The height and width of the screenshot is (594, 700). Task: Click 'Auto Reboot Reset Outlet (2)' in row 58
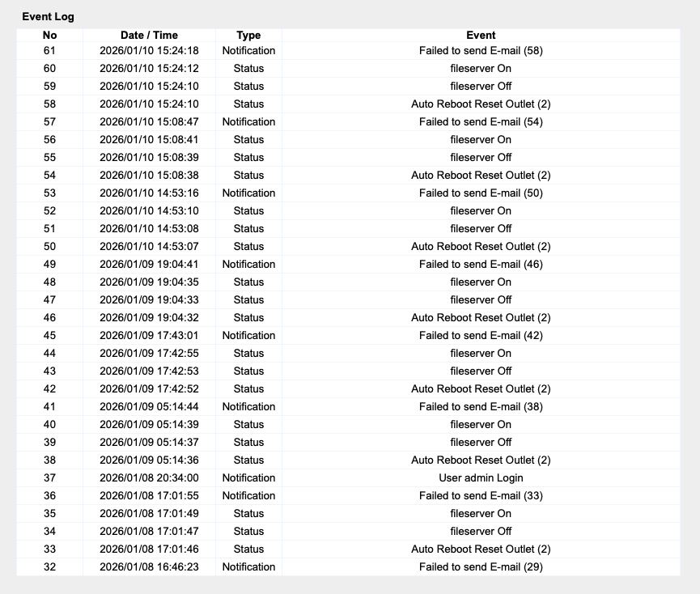click(481, 104)
